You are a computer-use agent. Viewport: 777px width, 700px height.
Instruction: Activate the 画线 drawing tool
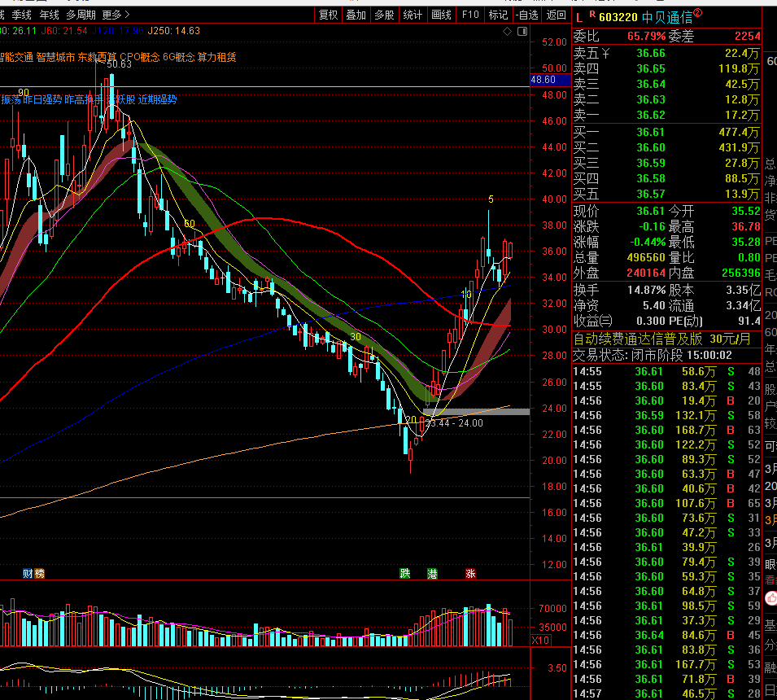pyautogui.click(x=441, y=15)
